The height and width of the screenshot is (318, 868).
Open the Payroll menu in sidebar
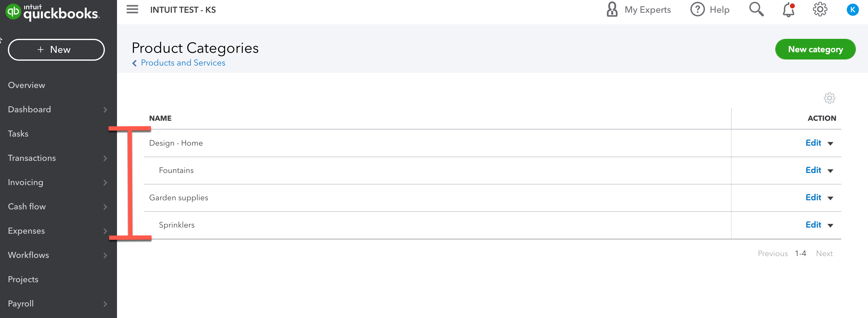(21, 303)
